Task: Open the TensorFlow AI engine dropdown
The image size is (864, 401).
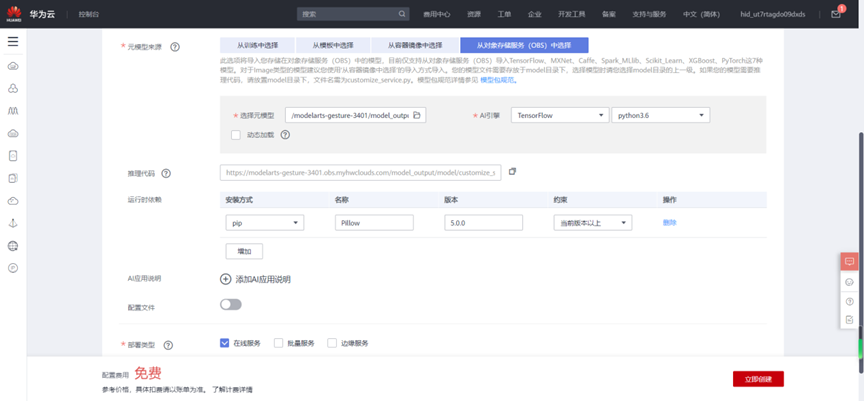Action: [x=560, y=115]
